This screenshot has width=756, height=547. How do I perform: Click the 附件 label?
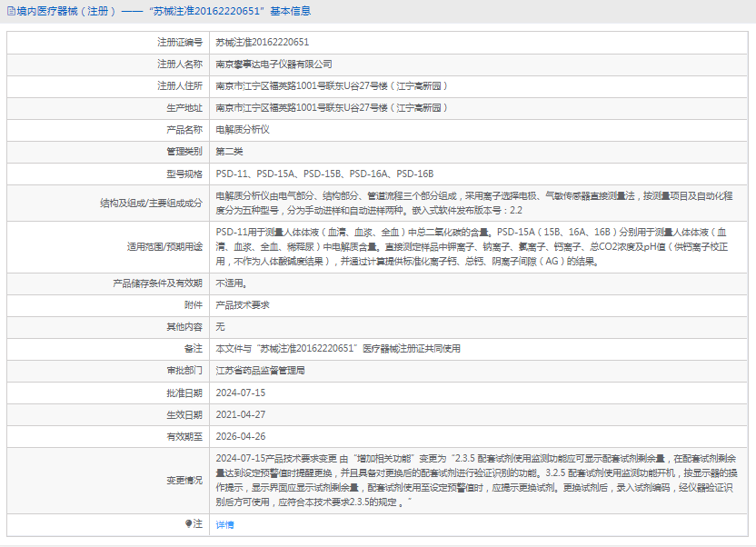point(194,305)
